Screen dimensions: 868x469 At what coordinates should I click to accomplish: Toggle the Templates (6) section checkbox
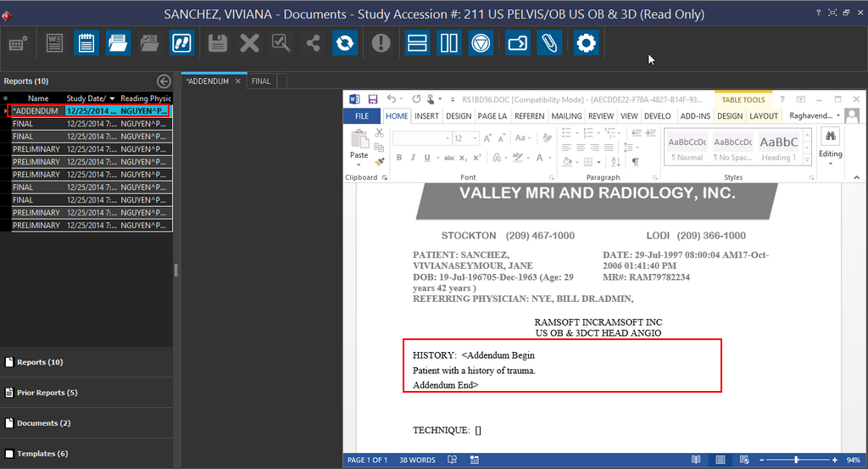click(x=9, y=454)
